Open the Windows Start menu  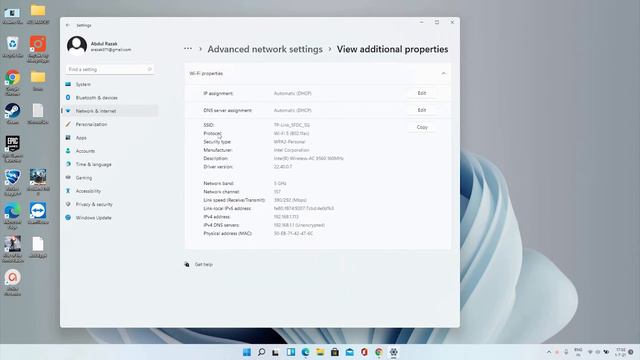point(247,352)
